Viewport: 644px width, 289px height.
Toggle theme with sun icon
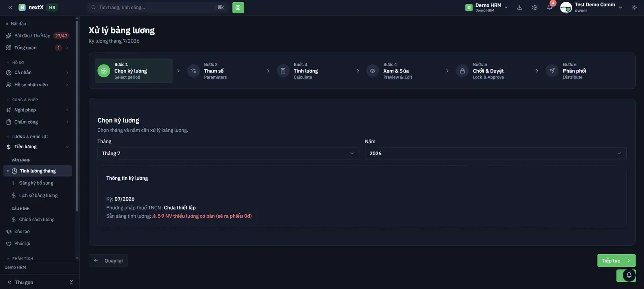pyautogui.click(x=634, y=7)
